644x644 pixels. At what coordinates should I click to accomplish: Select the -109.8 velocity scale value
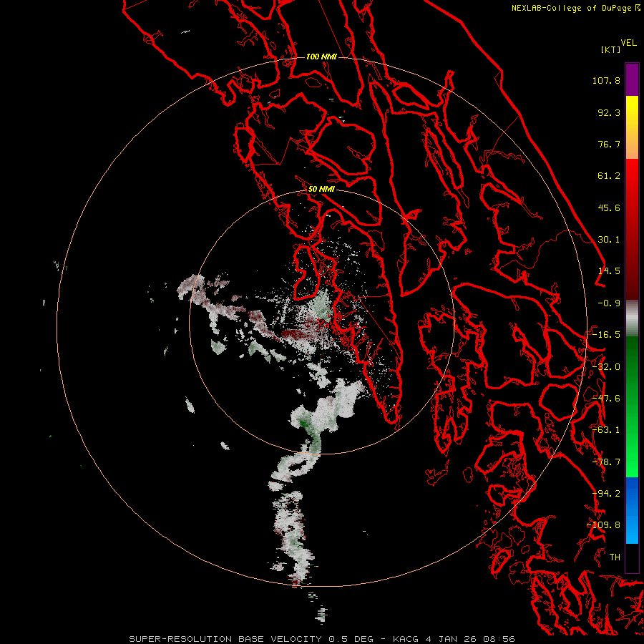click(604, 525)
